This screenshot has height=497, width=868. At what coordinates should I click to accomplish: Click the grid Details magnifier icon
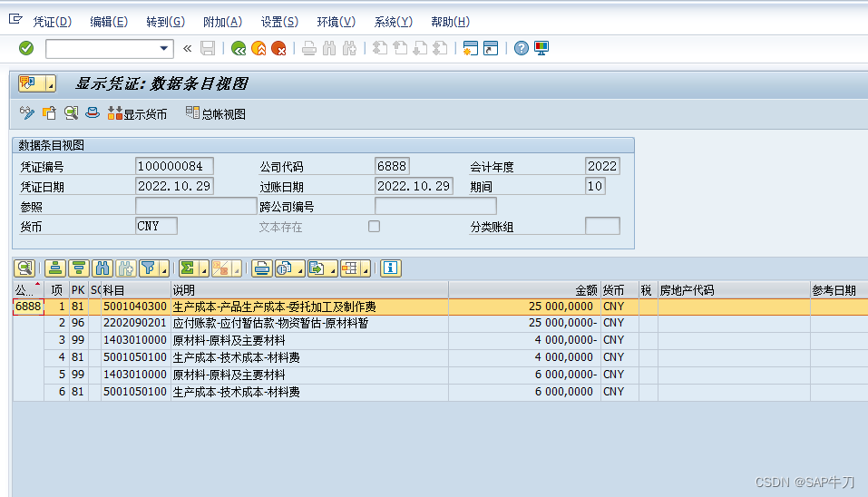pos(24,268)
